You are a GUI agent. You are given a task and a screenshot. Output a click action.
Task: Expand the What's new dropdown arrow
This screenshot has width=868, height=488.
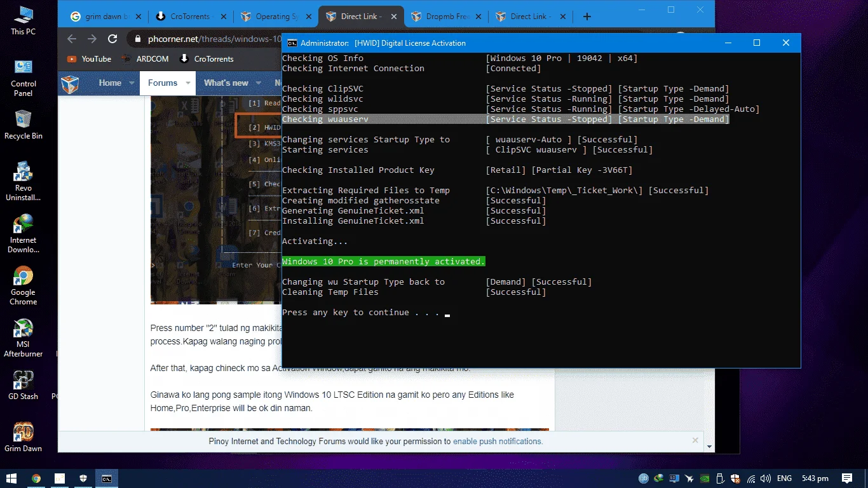pyautogui.click(x=259, y=83)
